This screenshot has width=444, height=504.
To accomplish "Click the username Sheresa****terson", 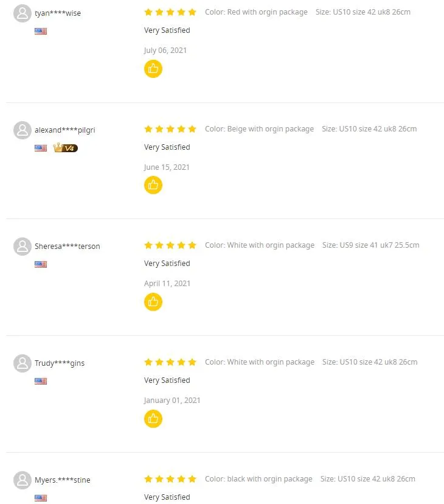I will [x=67, y=246].
